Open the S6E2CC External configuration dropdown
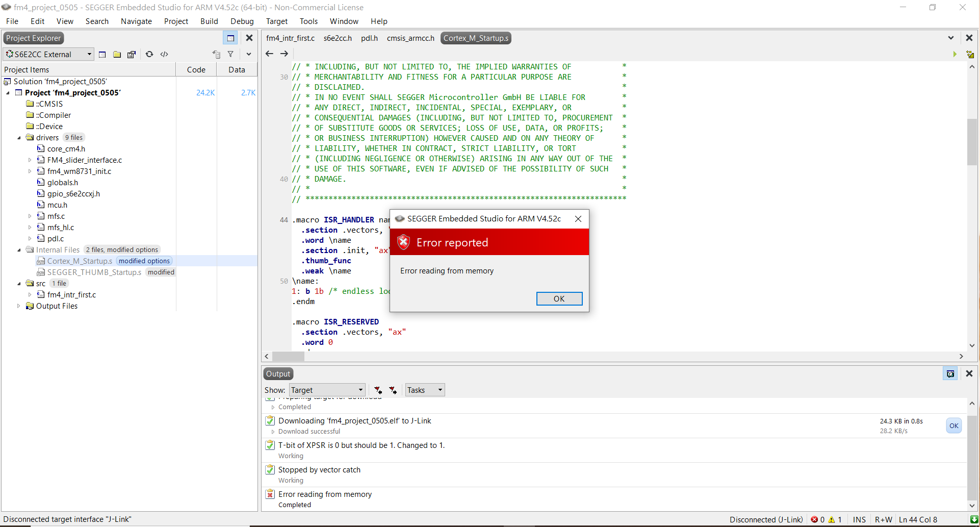Image resolution: width=980 pixels, height=527 pixels. [48, 54]
